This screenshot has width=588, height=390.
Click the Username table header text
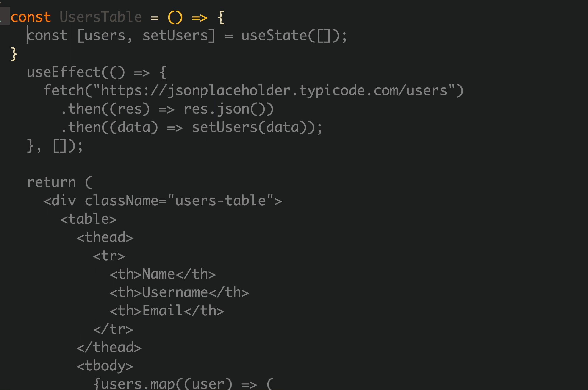click(x=175, y=292)
